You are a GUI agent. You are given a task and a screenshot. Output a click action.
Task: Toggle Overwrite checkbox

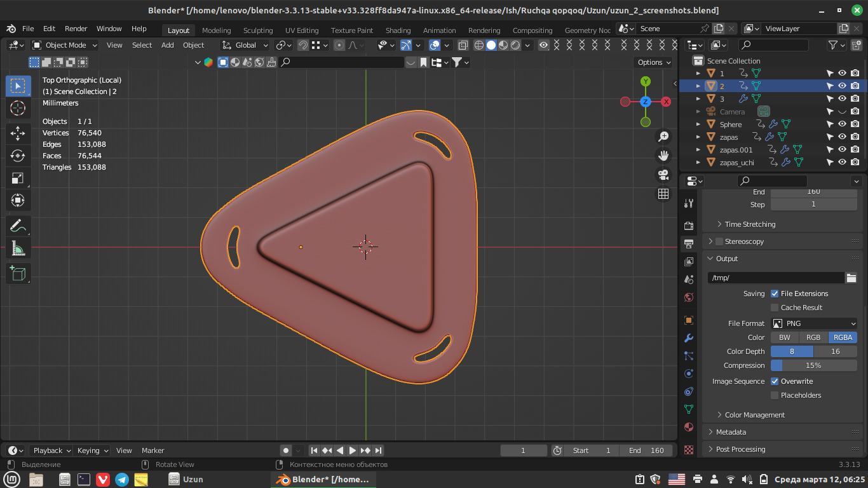775,381
